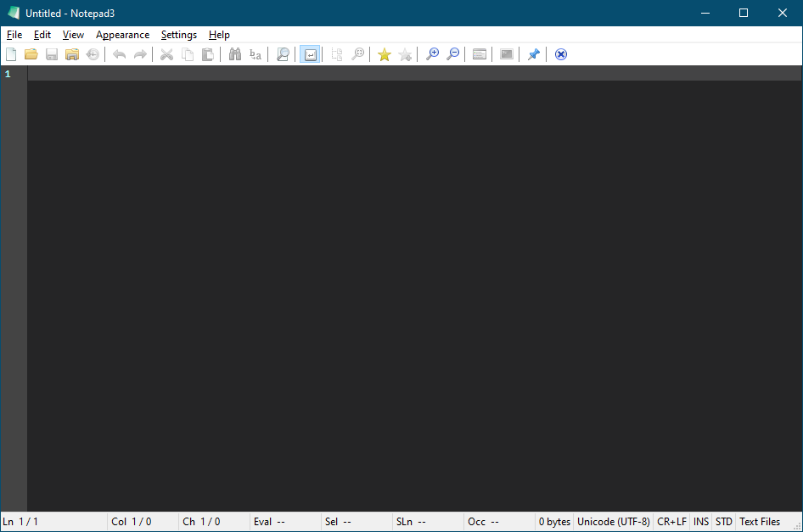This screenshot has width=803, height=532.
Task: Change line endings via the CR+LF status item
Action: [671, 521]
